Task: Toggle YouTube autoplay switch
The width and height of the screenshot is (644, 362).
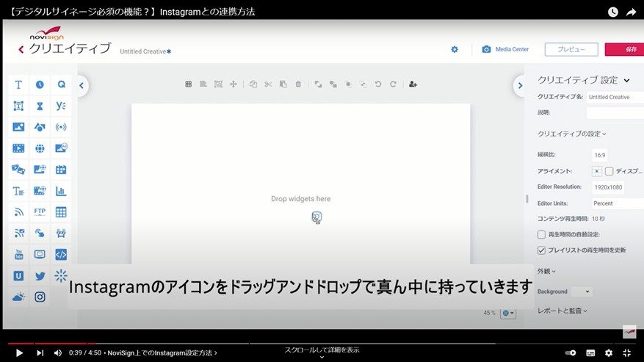Action: (570, 352)
